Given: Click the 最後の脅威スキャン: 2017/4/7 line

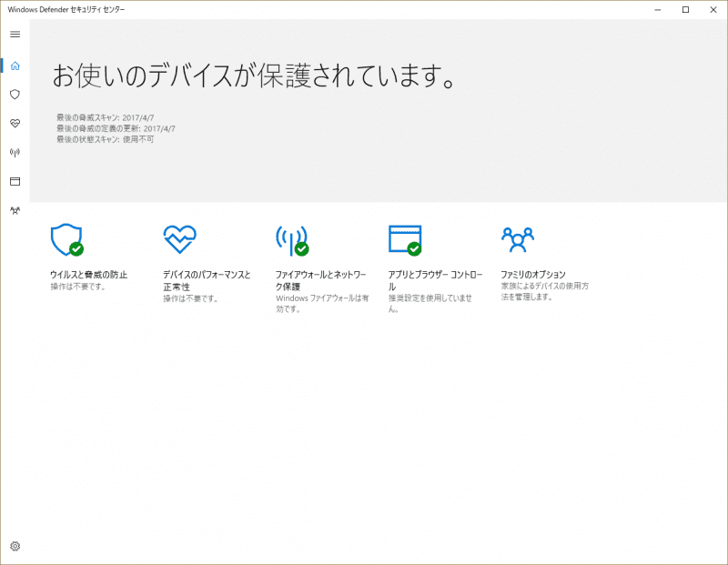Looking at the screenshot, I should point(106,118).
